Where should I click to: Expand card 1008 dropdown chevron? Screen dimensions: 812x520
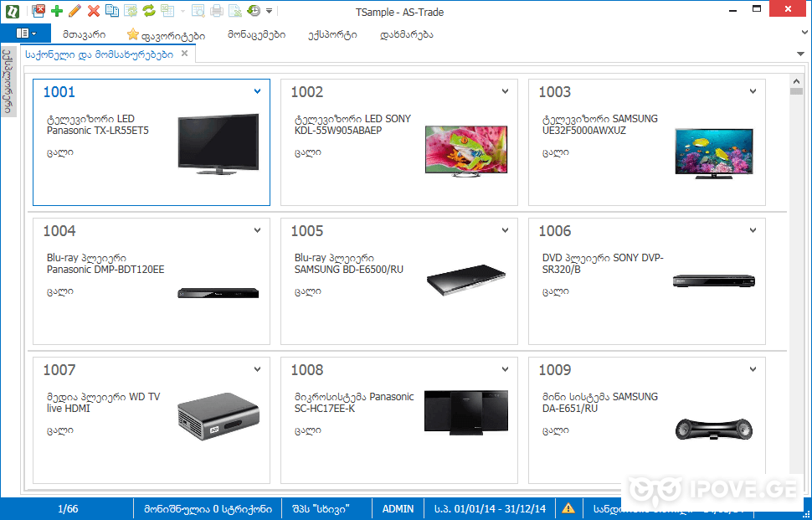click(505, 369)
